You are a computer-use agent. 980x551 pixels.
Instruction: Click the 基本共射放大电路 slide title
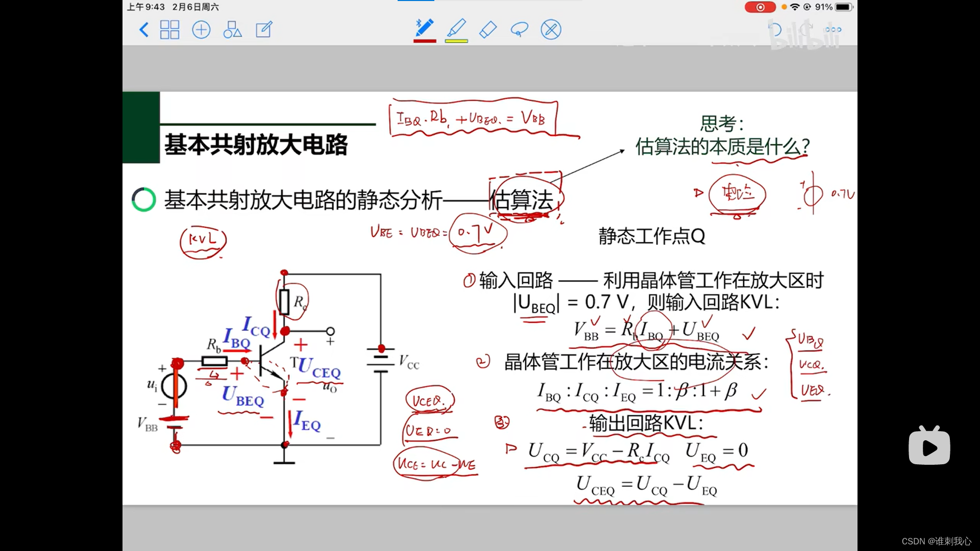click(256, 145)
